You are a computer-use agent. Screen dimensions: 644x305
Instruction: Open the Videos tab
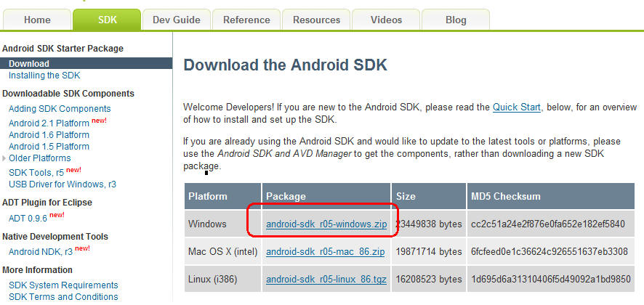click(x=386, y=20)
